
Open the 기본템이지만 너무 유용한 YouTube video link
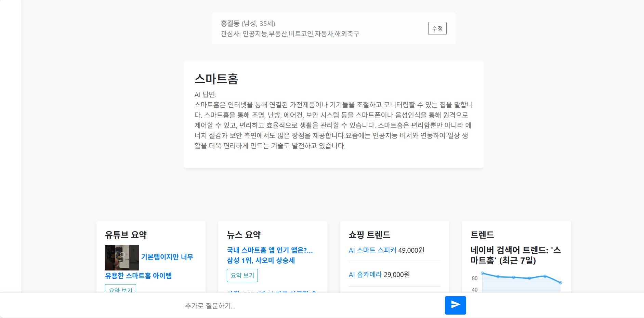click(x=167, y=257)
